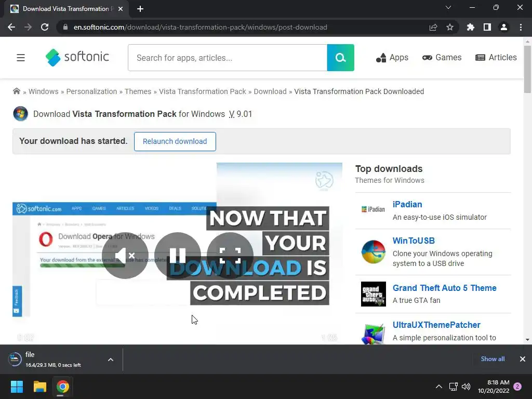532x399 pixels.
Task: Open the Games section
Action: point(442,58)
